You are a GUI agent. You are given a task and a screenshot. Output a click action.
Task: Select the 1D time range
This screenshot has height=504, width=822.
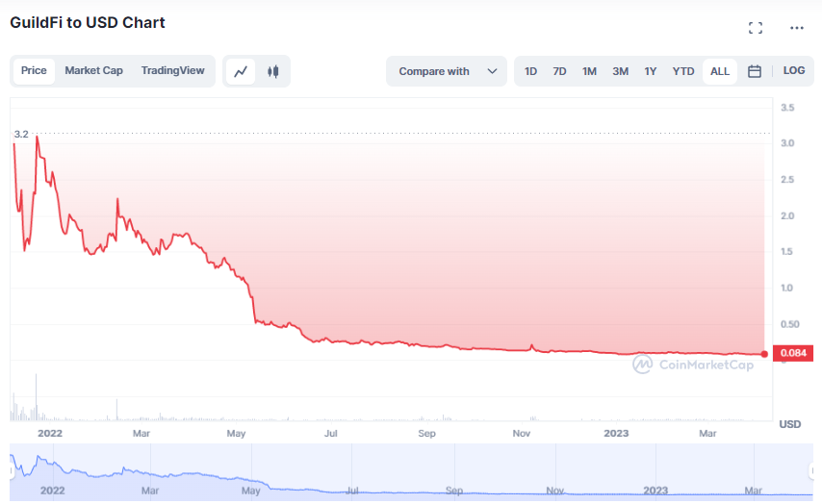point(530,71)
